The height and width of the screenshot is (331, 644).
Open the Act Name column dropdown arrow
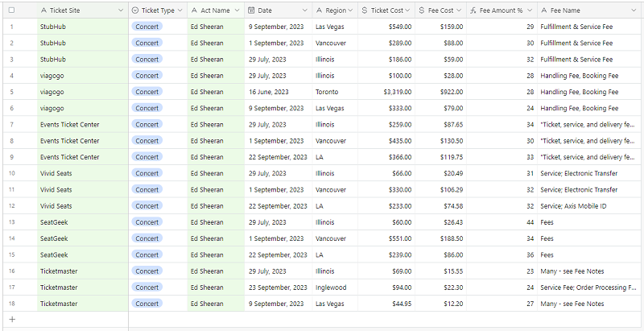237,10
